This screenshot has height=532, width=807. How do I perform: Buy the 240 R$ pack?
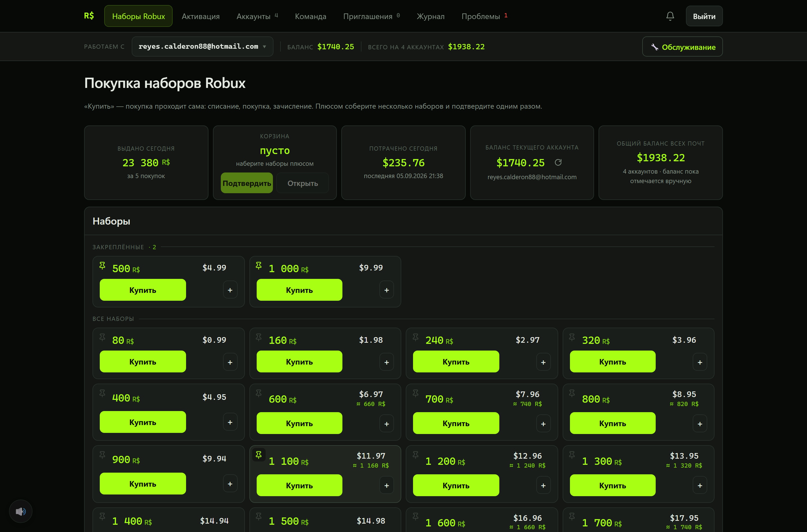tap(456, 362)
